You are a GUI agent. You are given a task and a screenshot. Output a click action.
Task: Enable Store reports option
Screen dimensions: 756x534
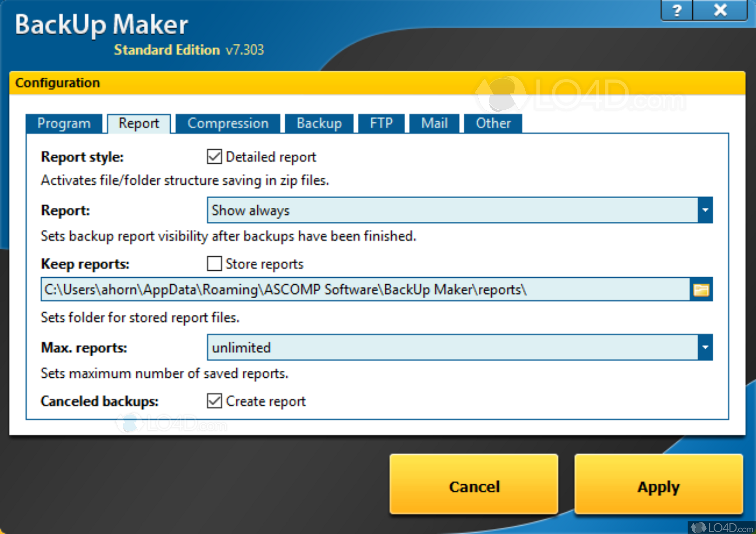click(214, 264)
